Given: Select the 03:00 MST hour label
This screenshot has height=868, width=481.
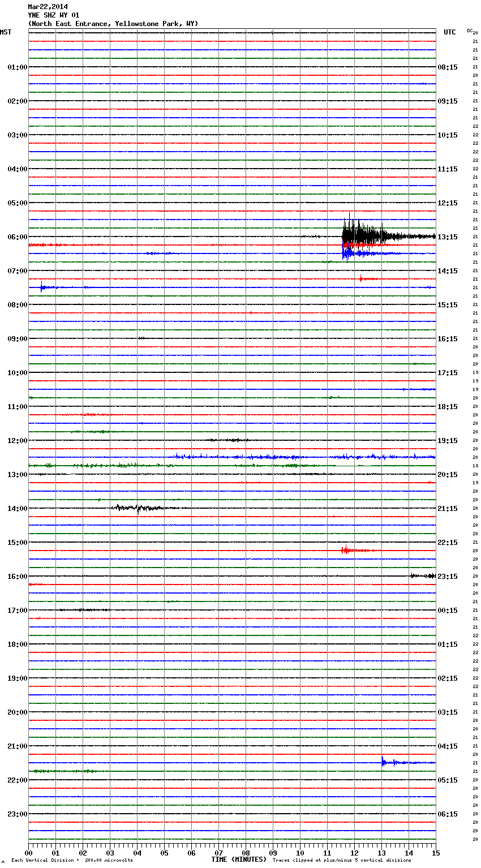Looking at the screenshot, I should [x=17, y=135].
